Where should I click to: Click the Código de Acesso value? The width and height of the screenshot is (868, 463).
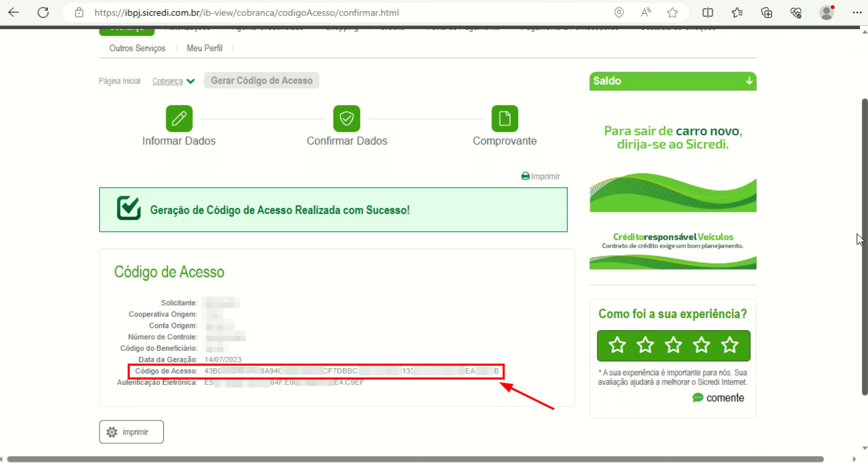[x=352, y=371]
